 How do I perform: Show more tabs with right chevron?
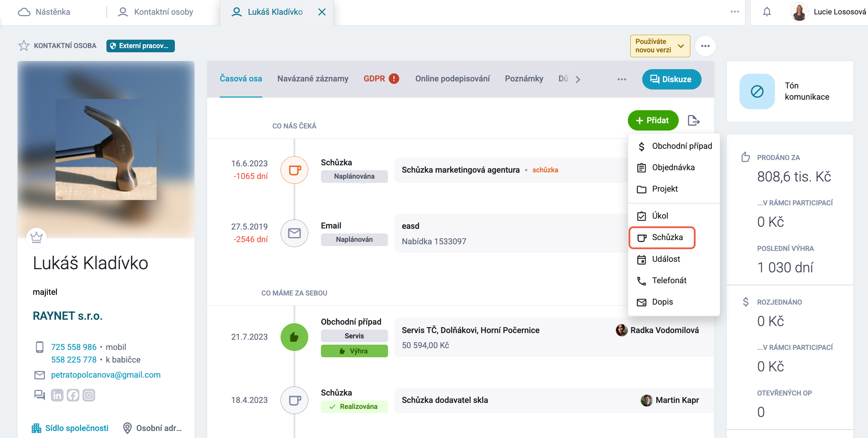coord(578,79)
